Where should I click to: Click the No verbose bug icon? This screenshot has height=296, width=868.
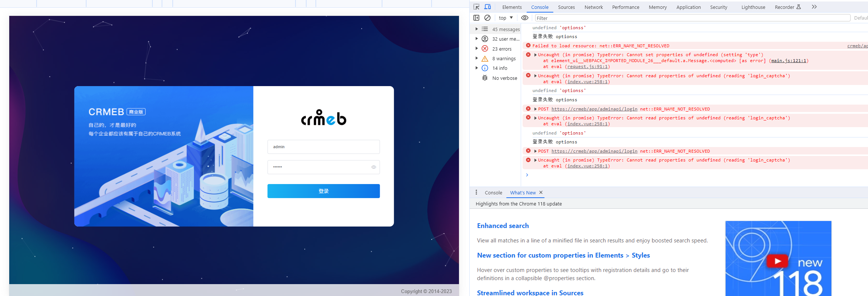coord(485,78)
